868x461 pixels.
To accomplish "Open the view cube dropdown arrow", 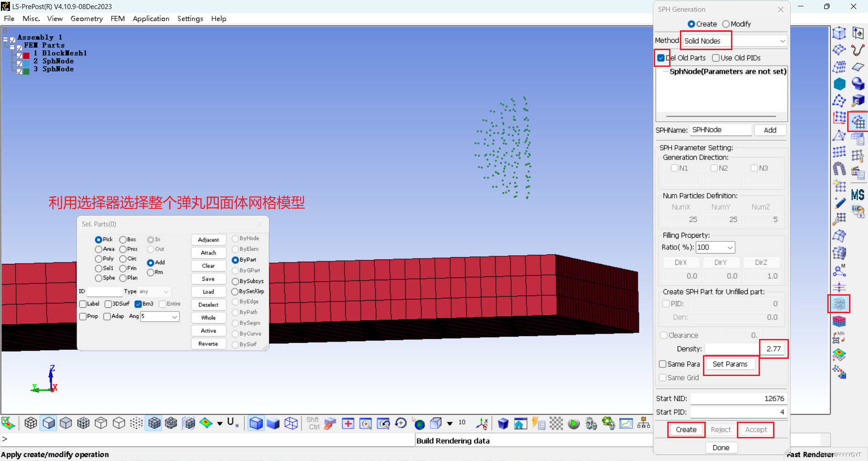I will [450, 423].
